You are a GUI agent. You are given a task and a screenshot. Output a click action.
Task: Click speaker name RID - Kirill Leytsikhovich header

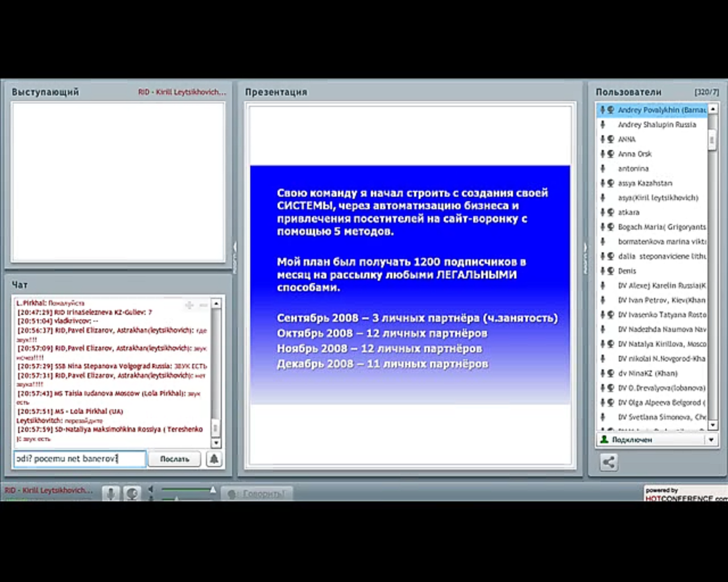coord(182,92)
